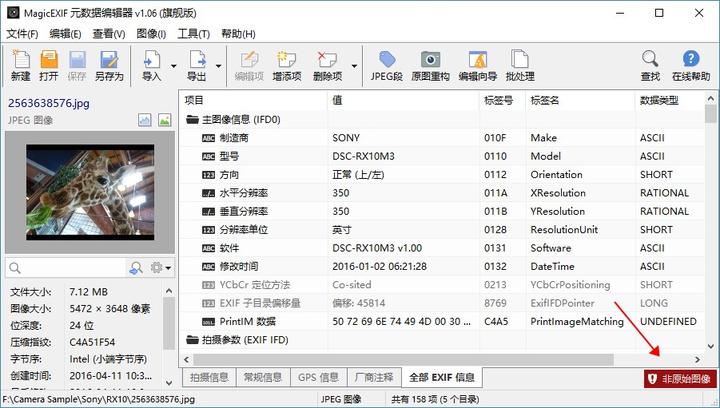Select the 修改时间 row 2016-01-02 06:21:28
The width and height of the screenshot is (720, 408).
point(379,267)
